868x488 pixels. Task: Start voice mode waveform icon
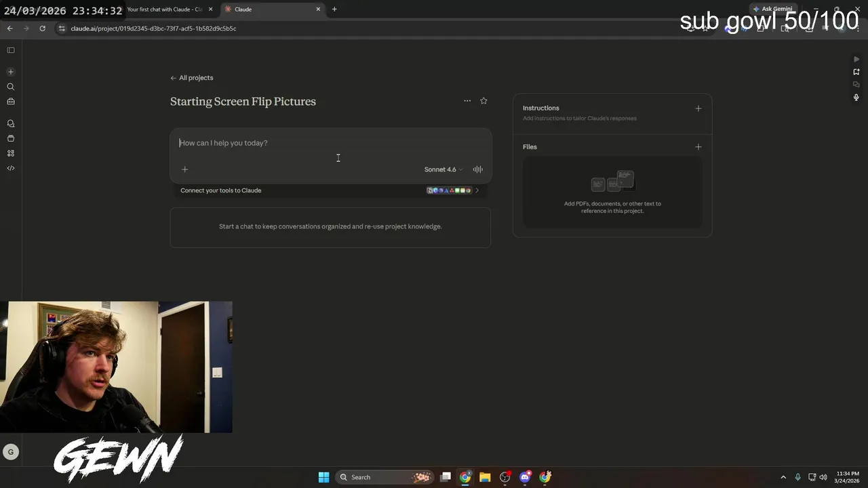tap(478, 169)
